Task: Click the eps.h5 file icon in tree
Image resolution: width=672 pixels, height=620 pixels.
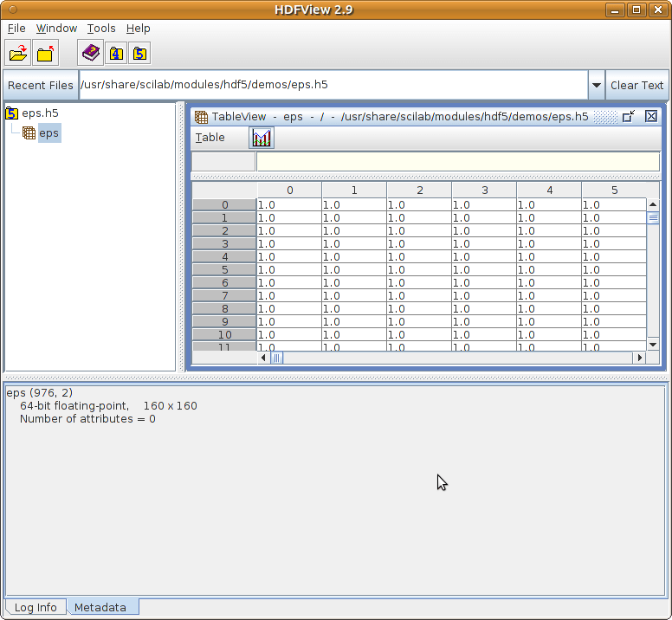Action: 11,113
